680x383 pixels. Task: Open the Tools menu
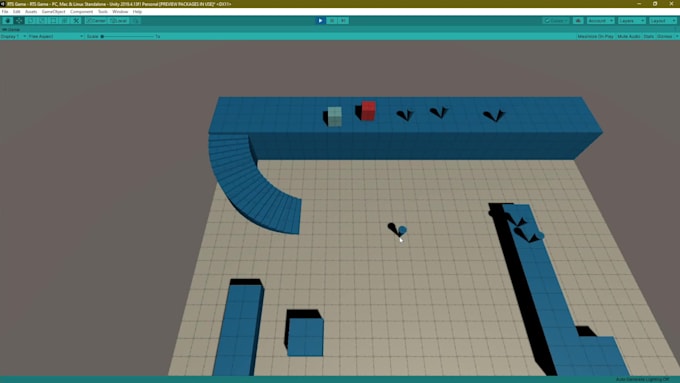pyautogui.click(x=103, y=12)
